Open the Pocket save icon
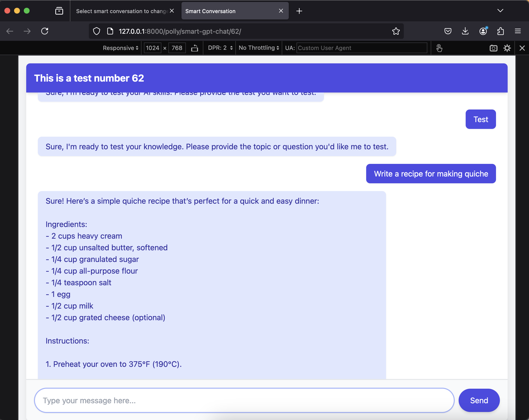Image resolution: width=529 pixels, height=420 pixels. tap(448, 31)
